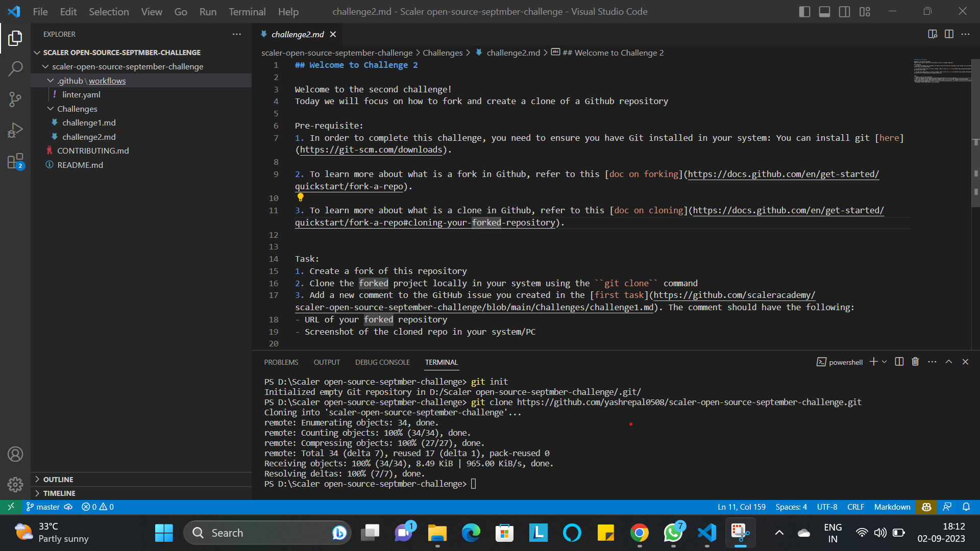Screen dimensions: 980x551
Task: Click master branch in the status bar
Action: tap(47, 507)
